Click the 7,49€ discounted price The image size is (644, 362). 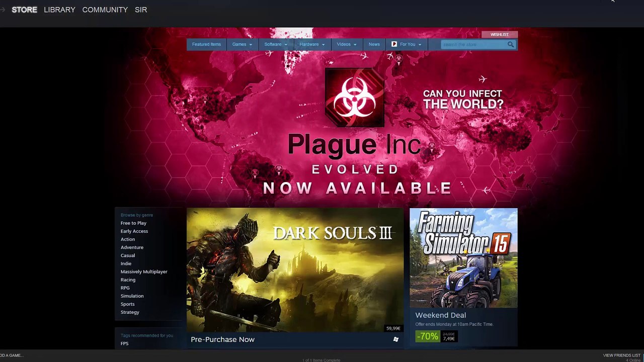[x=449, y=339]
